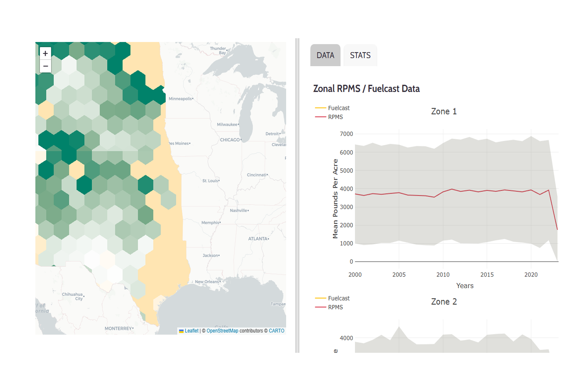The image size is (588, 392).
Task: Click the CHICAGO label on the map
Action: (x=230, y=140)
